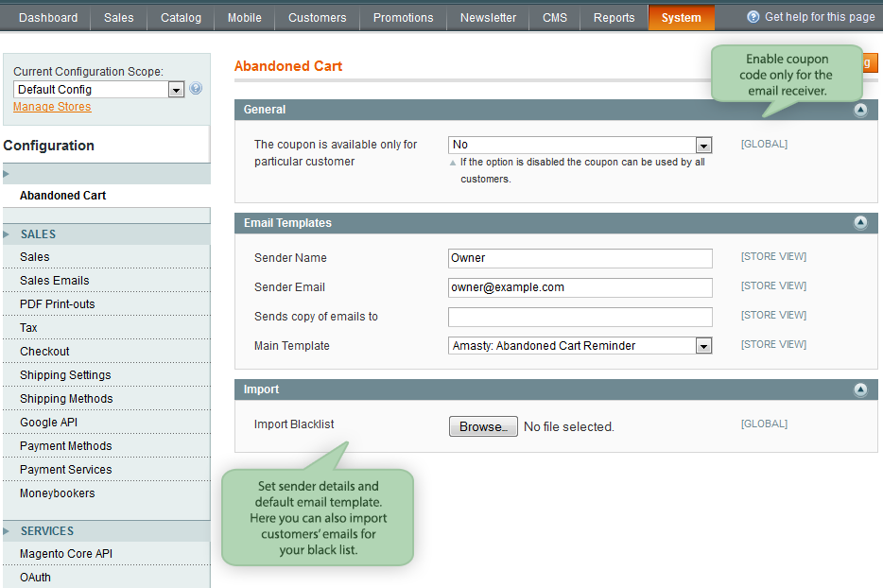
Task: Collapse the Import section arrow icon
Action: pyautogui.click(x=860, y=389)
